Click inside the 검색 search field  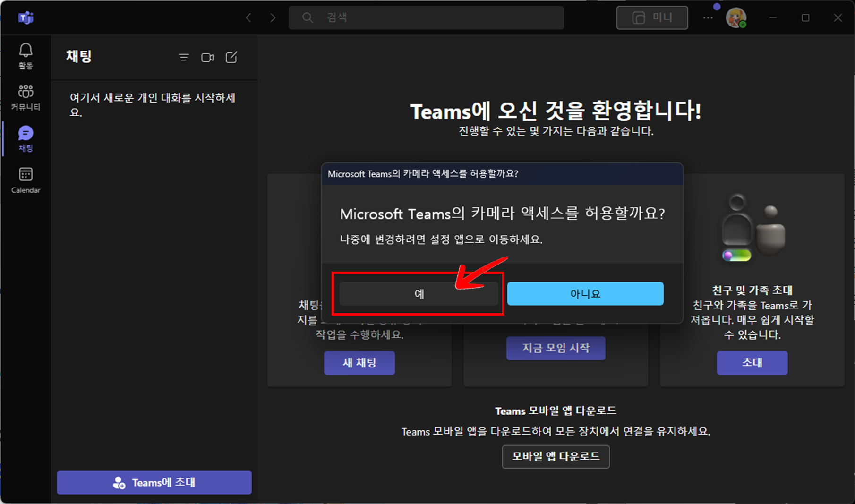(x=425, y=17)
